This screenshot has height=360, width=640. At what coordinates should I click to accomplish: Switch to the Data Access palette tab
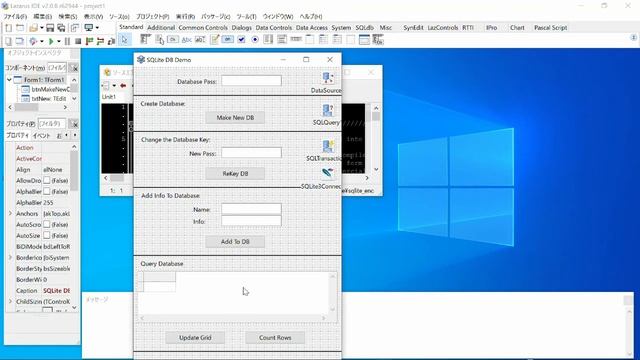(x=311, y=28)
